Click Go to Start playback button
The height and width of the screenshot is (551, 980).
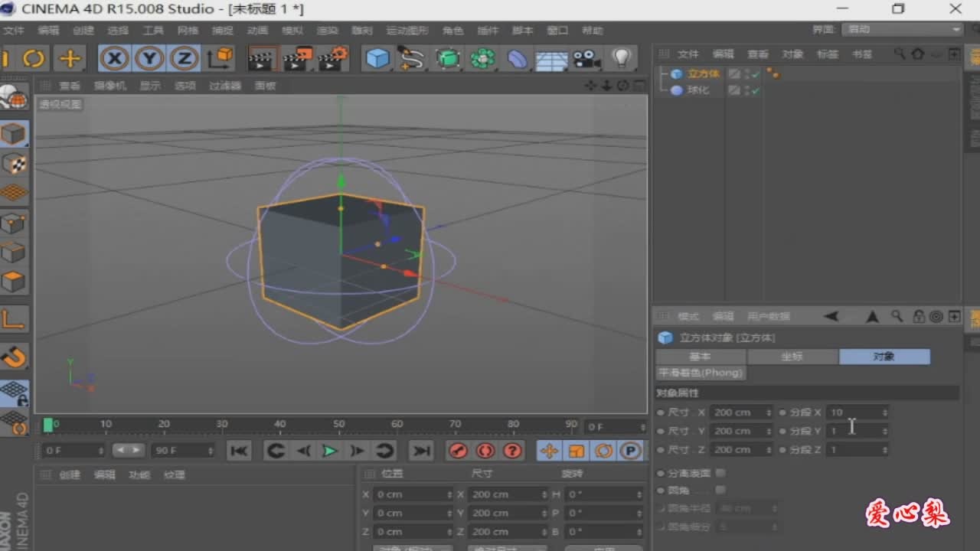pyautogui.click(x=239, y=451)
